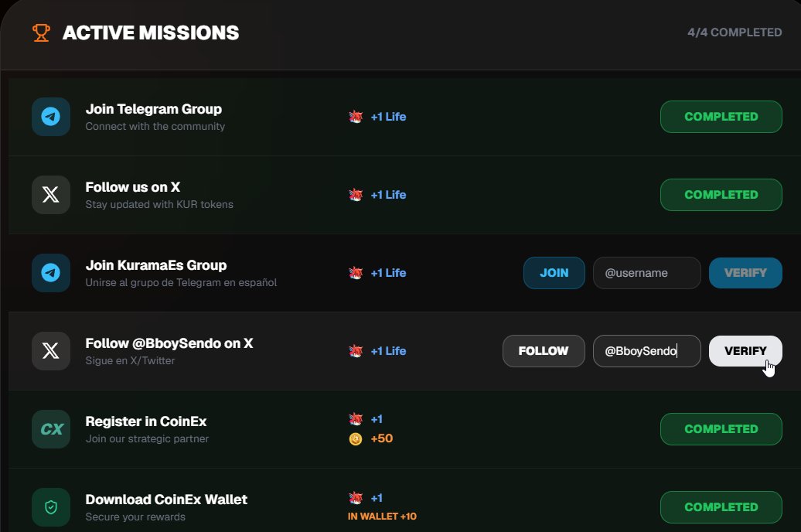Click the Follow @BboySendo on X title

coord(169,343)
